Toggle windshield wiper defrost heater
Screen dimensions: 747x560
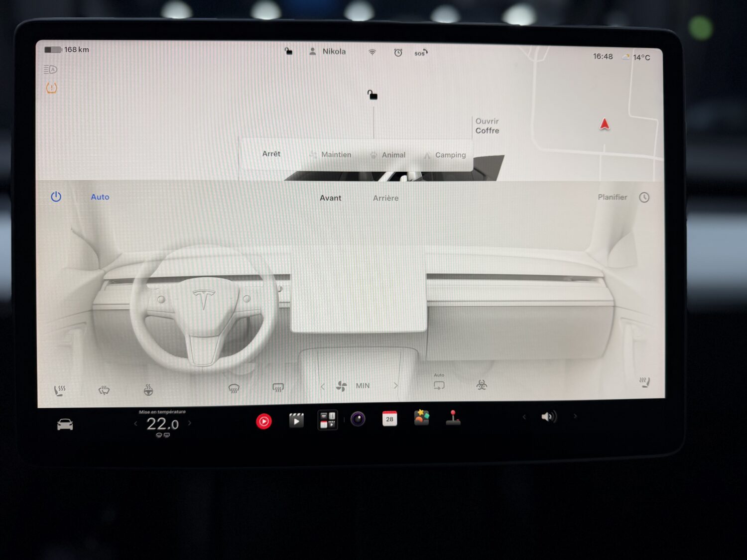coord(104,390)
